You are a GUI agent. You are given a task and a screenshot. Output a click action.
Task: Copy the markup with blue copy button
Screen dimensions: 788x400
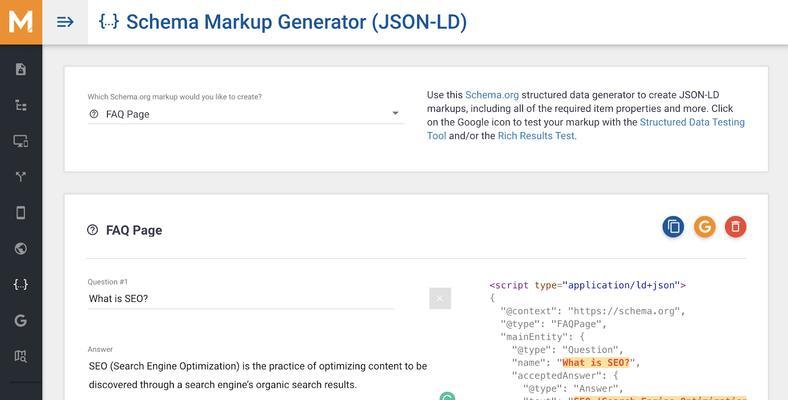673,227
